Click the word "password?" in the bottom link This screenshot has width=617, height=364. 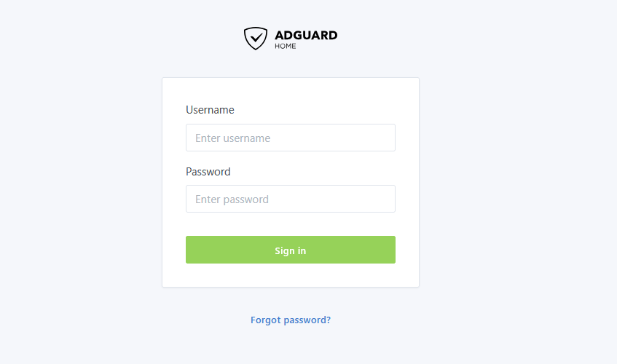(x=307, y=320)
